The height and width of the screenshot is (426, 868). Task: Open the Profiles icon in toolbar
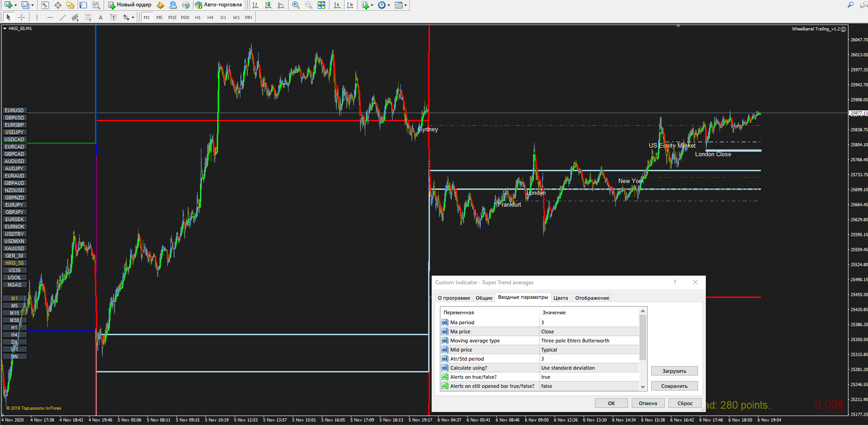[25, 5]
